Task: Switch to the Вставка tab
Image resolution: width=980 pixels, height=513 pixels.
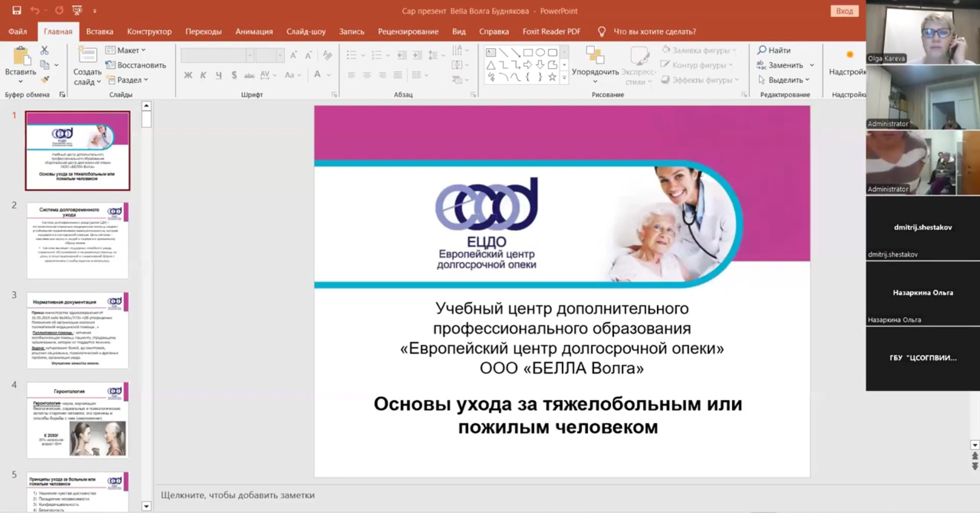Action: (x=100, y=32)
